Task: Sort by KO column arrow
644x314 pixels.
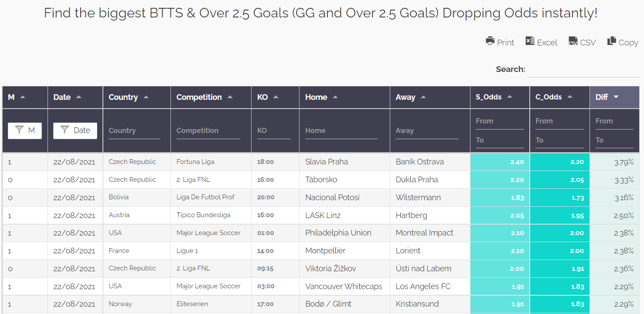Action: tap(276, 97)
